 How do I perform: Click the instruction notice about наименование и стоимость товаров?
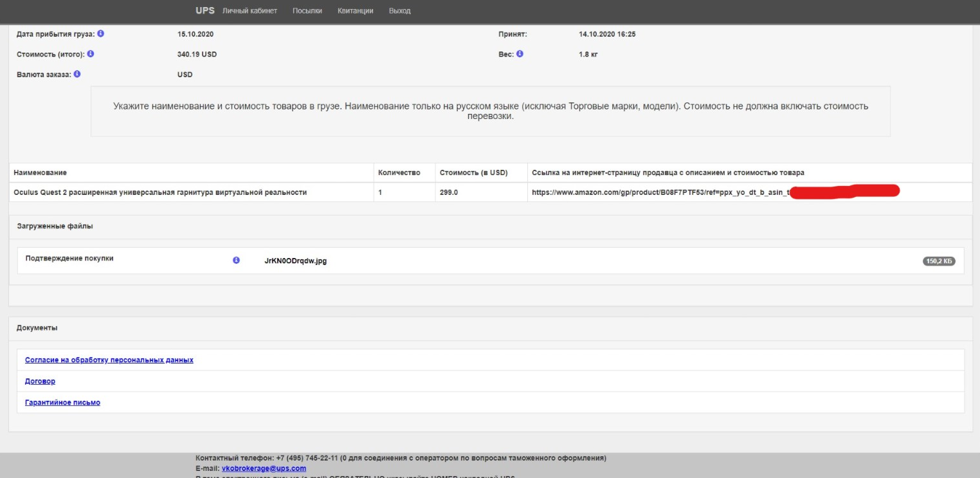click(491, 111)
